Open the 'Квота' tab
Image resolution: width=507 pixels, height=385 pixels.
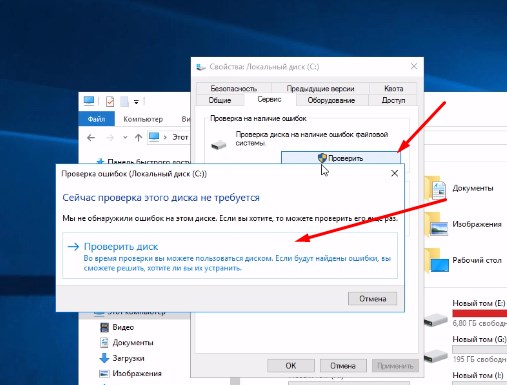click(393, 89)
